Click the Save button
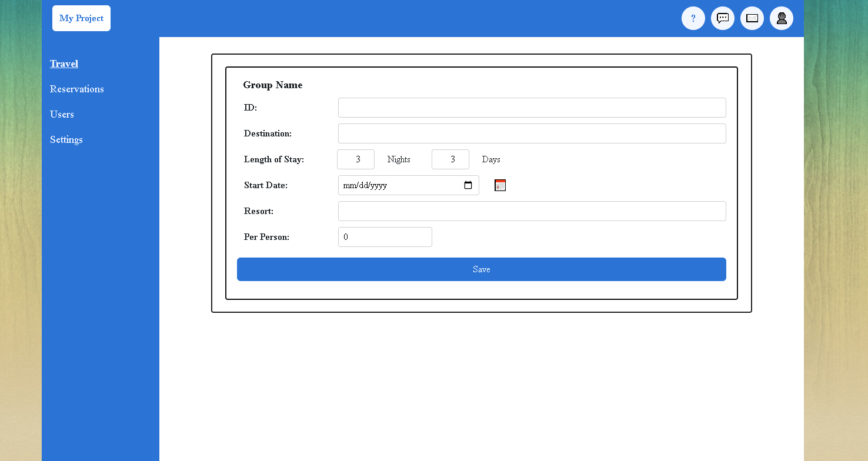 click(x=482, y=269)
